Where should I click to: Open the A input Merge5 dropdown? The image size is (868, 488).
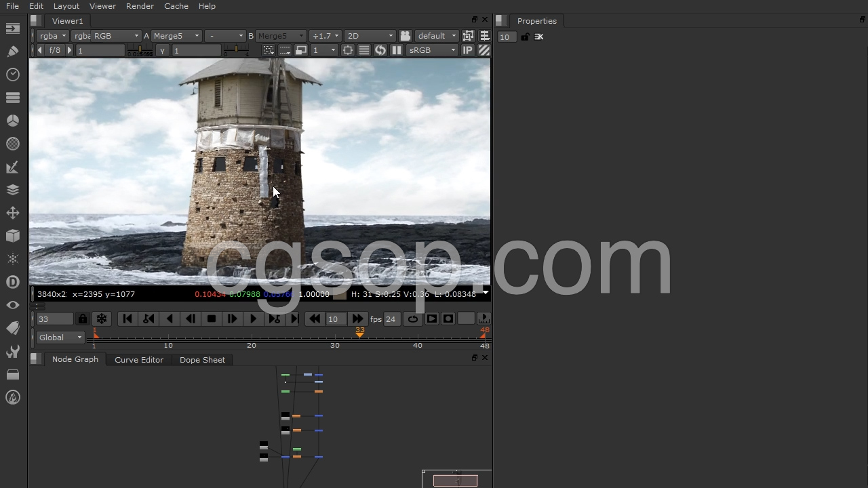[x=176, y=36]
